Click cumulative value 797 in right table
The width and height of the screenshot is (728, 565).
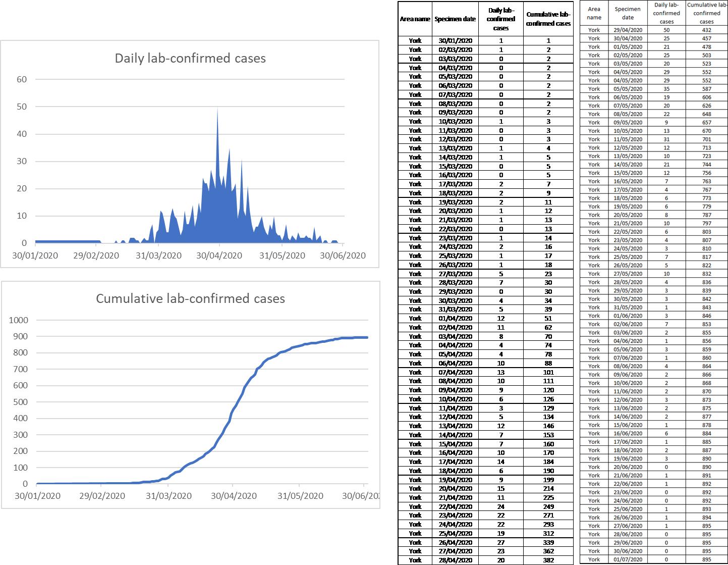click(706, 223)
